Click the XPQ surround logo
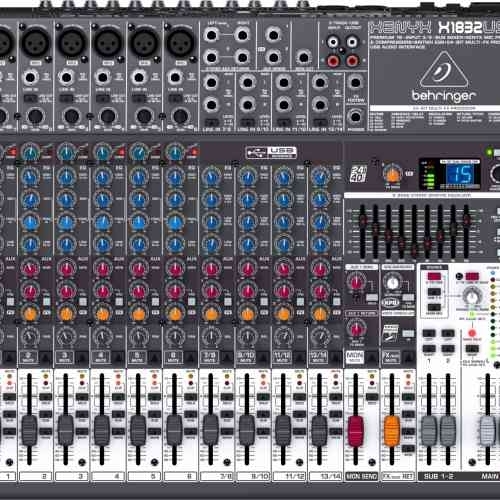The height and width of the screenshot is (500, 500). point(390,303)
